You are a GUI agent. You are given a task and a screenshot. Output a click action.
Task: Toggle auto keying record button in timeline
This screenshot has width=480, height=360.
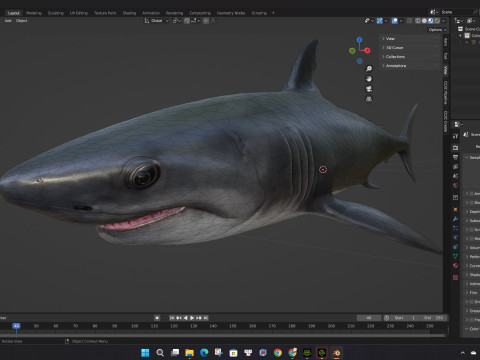(x=157, y=318)
